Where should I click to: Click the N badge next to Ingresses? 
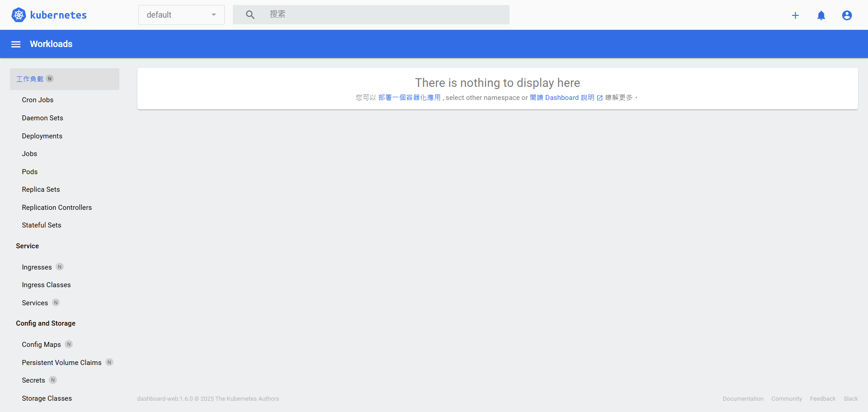(60, 267)
